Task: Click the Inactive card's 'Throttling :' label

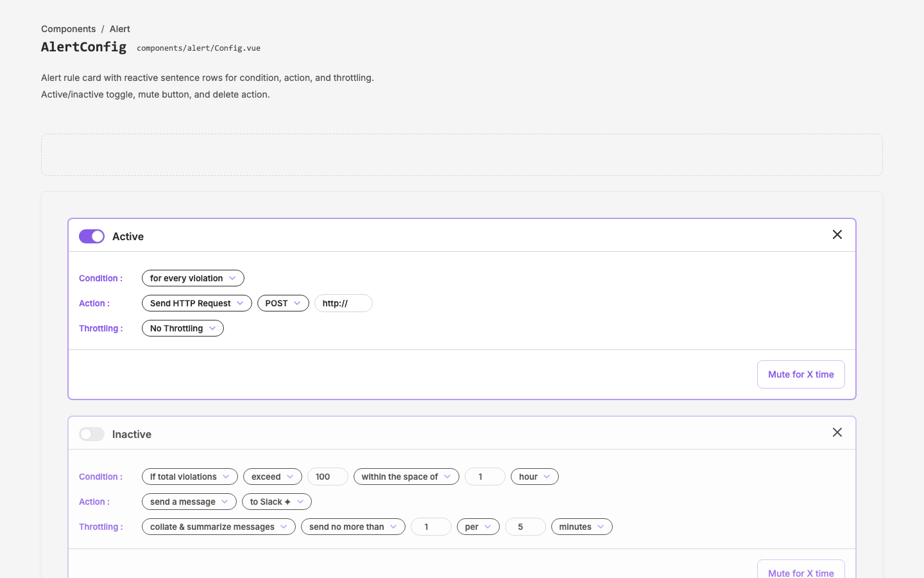Action: (101, 527)
